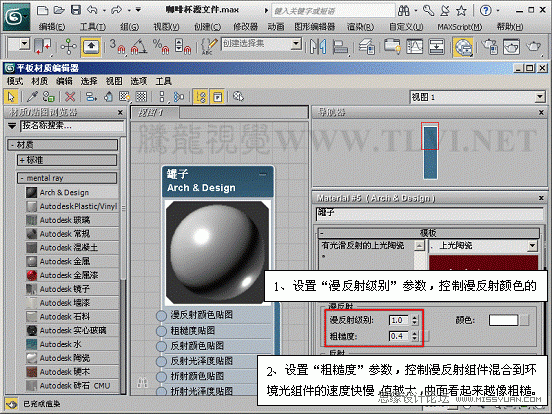
Task: Collapse the mental ray group
Action: pyautogui.click(x=67, y=178)
